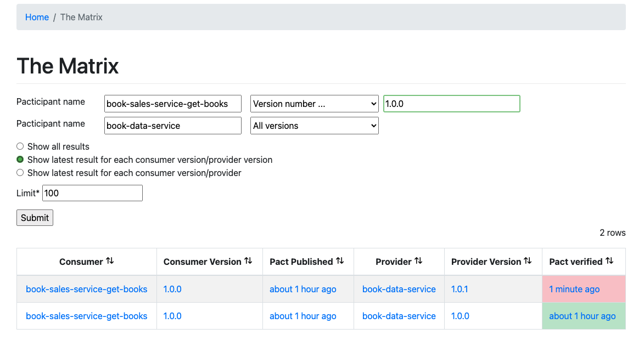644x346 pixels.
Task: Open the green about 1 hour ago verification
Action: point(582,316)
